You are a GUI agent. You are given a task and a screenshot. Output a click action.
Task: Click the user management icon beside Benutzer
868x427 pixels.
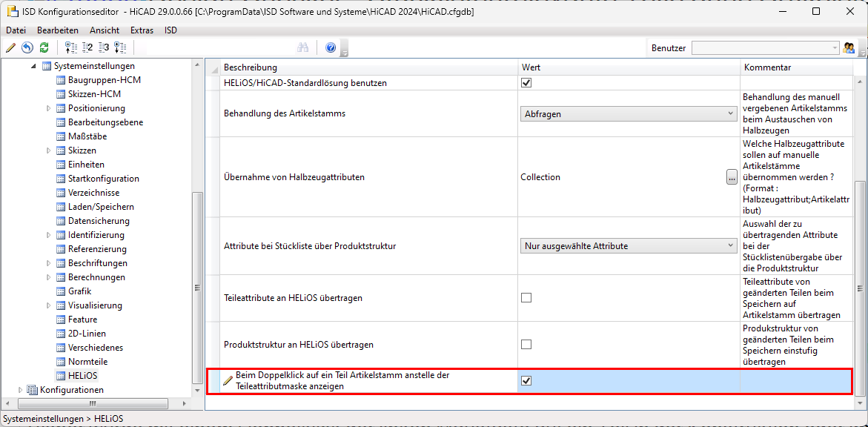tap(849, 47)
